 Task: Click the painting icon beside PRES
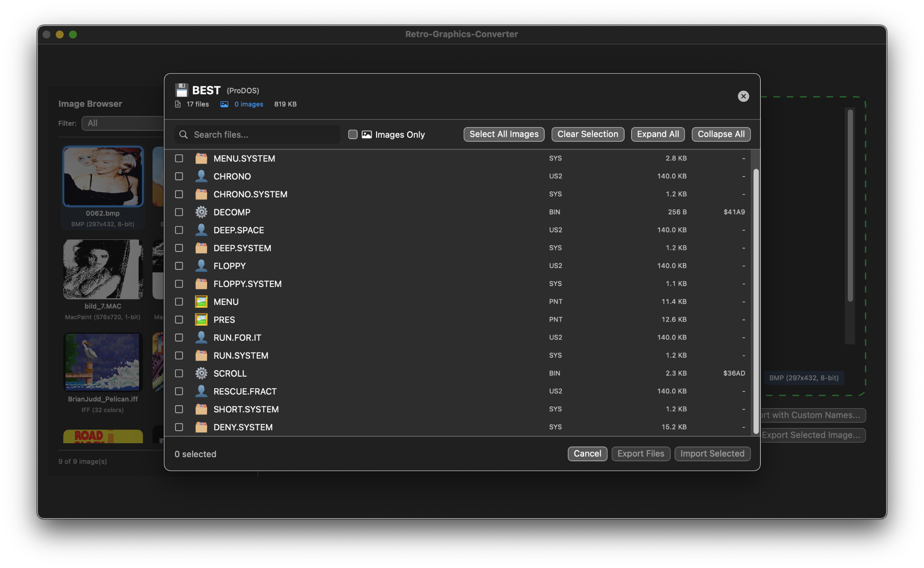click(x=201, y=319)
